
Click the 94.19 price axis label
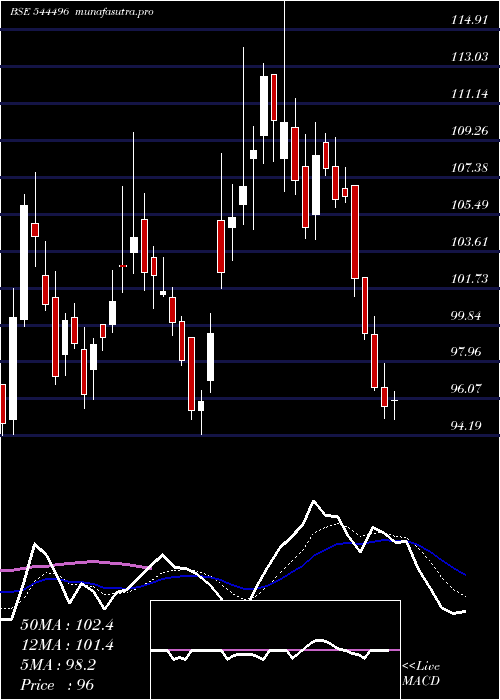pyautogui.click(x=466, y=426)
